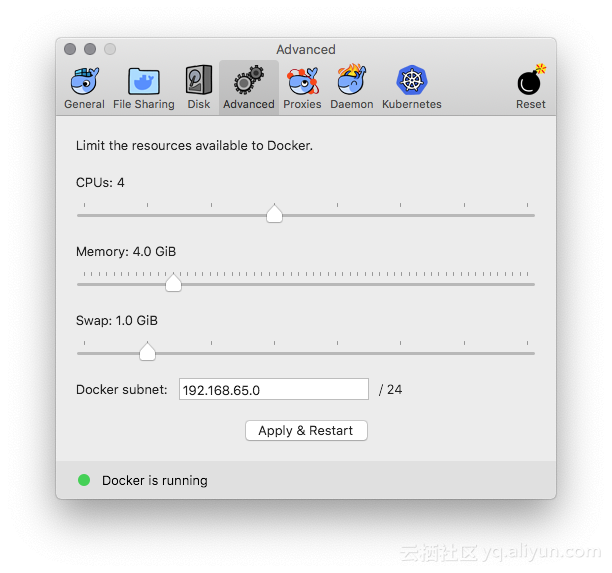Screen dimensions: 612x573
Task: Open the Daemon whale icon
Action: click(352, 80)
